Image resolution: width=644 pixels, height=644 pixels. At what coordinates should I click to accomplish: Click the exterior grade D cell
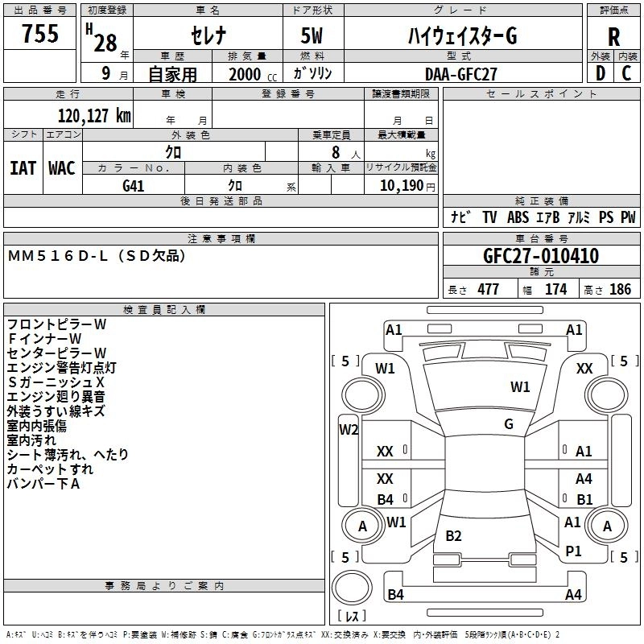point(600,73)
